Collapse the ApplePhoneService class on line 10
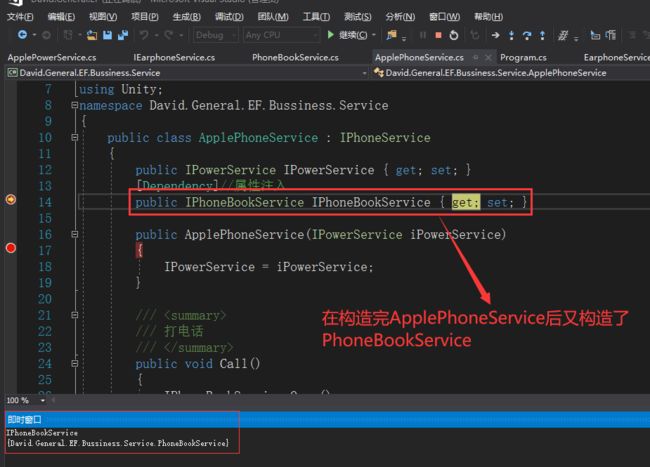650x467 pixels. pos(75,137)
